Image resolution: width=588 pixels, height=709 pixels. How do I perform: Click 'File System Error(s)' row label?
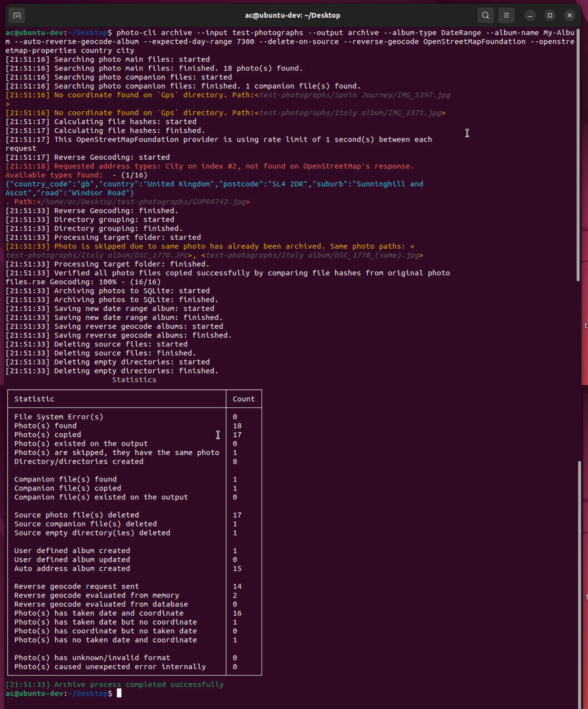(59, 417)
